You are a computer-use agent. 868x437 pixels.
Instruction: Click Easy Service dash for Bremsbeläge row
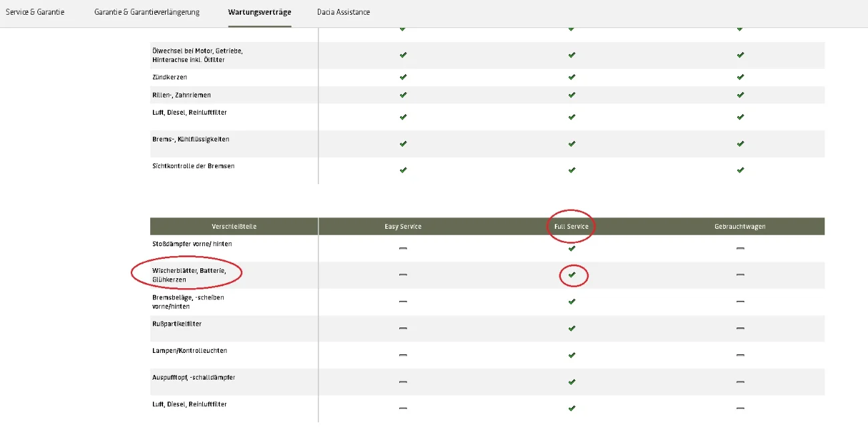pyautogui.click(x=403, y=302)
